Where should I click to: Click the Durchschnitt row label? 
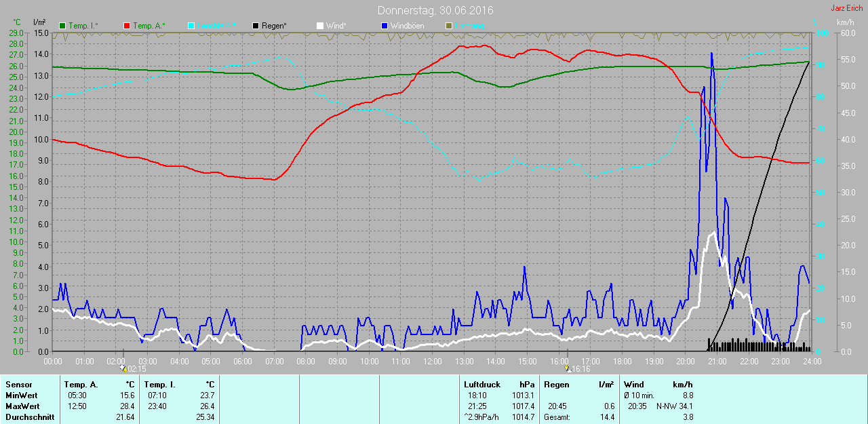(29, 417)
